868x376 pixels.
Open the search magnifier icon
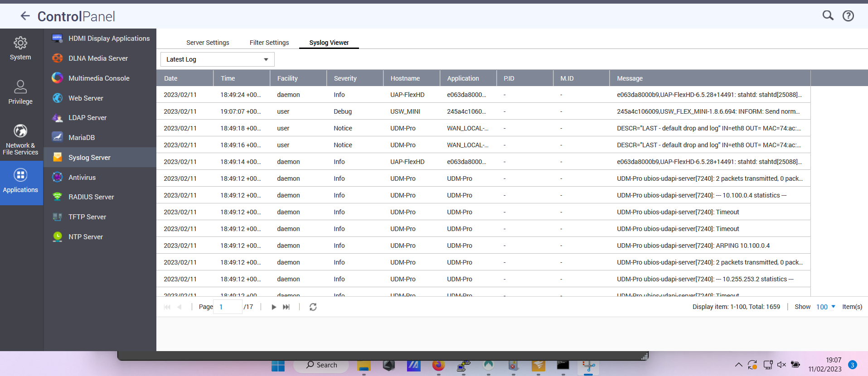point(828,16)
